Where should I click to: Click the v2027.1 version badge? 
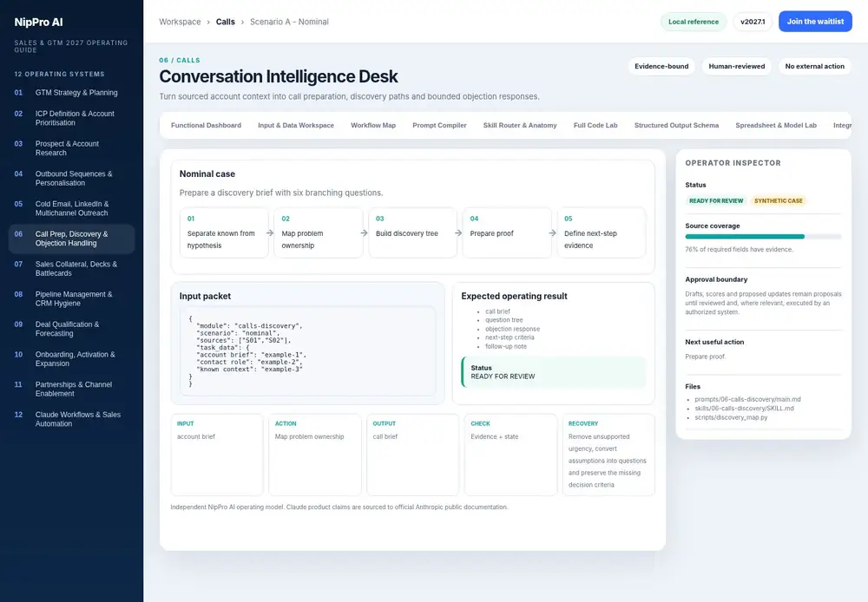pos(753,22)
